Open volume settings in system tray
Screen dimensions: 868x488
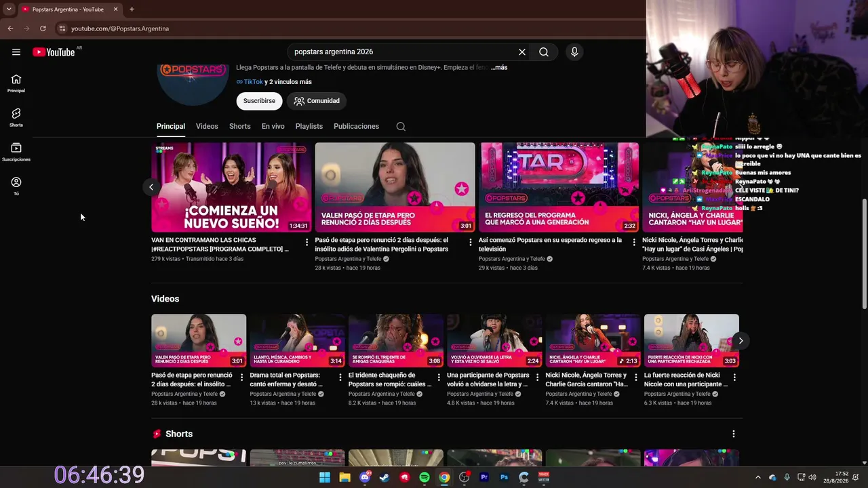pyautogui.click(x=812, y=477)
